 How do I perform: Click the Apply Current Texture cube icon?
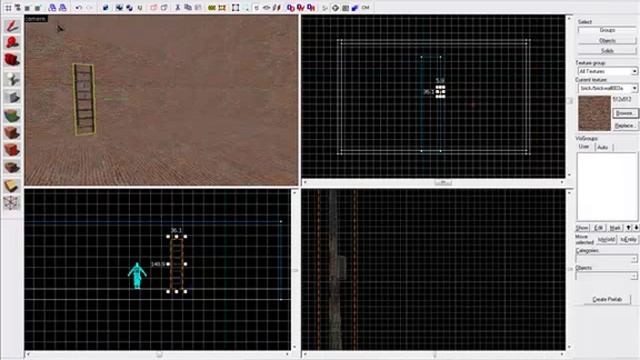[x=12, y=133]
